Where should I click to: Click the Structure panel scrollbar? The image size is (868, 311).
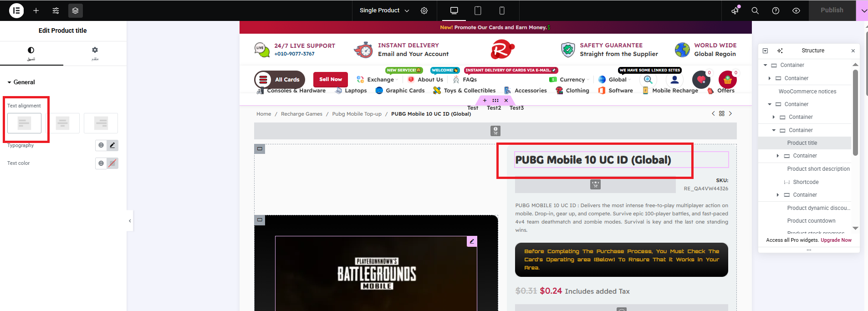pos(855,112)
